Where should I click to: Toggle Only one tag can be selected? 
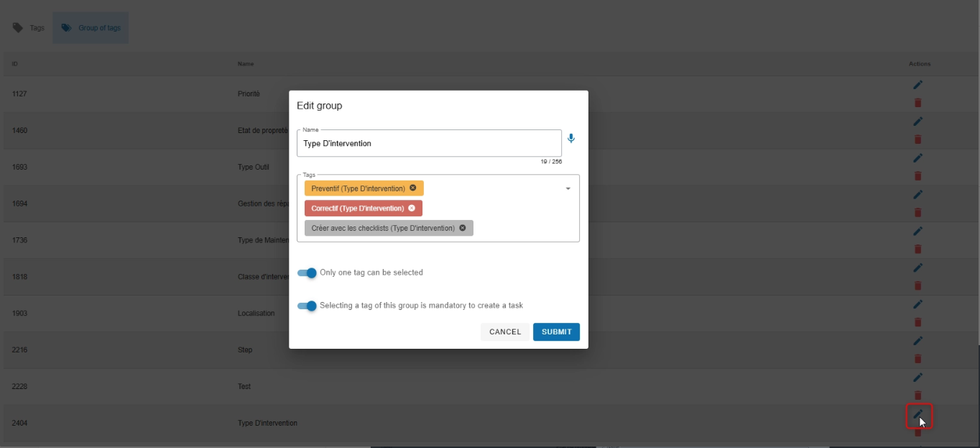click(308, 273)
